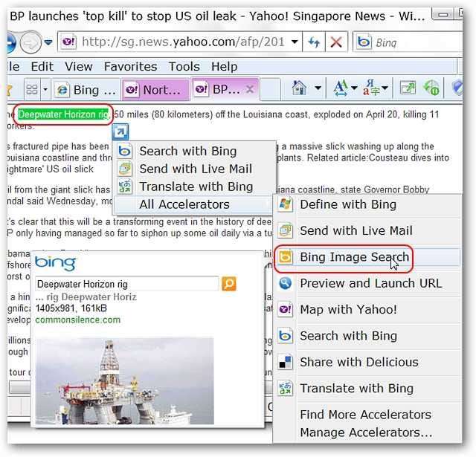476x457 pixels.
Task: Choose Share with Delicious
Action: (367, 362)
